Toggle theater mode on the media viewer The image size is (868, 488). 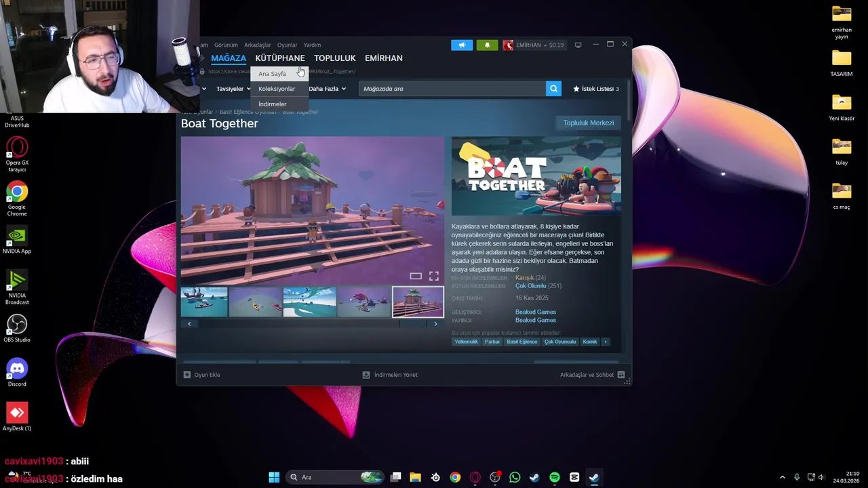[x=416, y=276]
